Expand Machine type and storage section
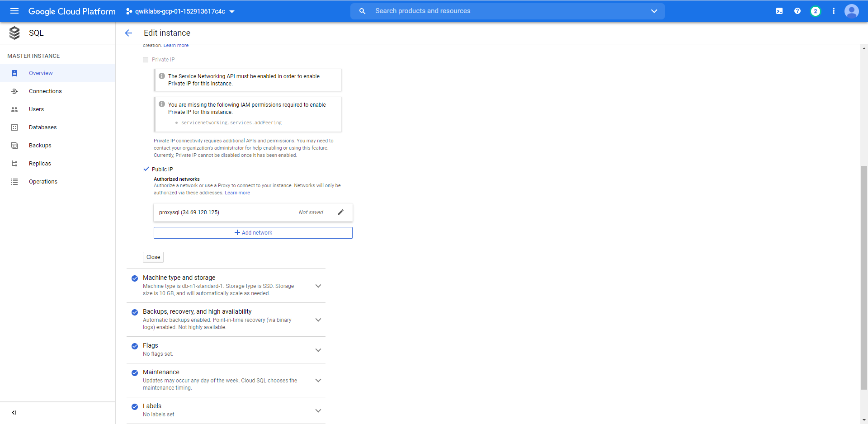This screenshot has height=424, width=868. point(318,286)
